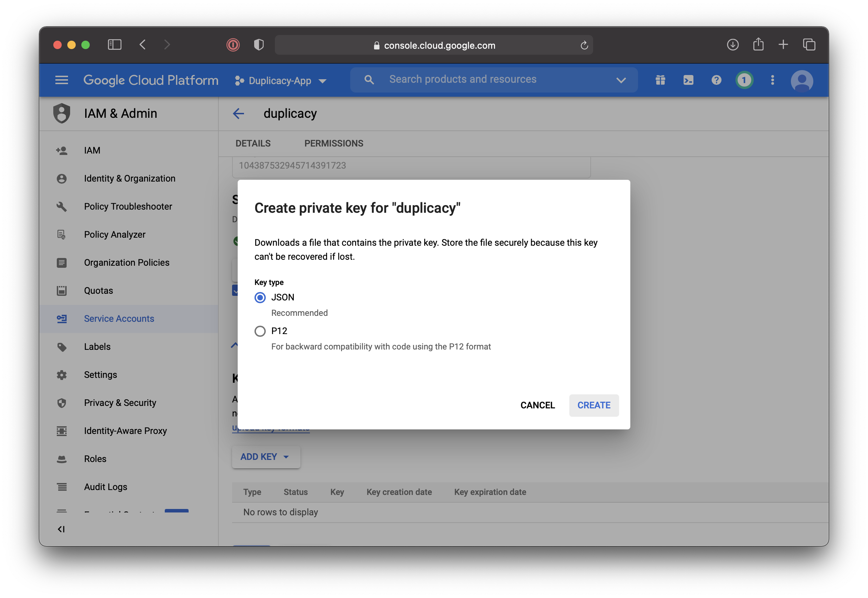Click the search magnifier in the top bar

tap(369, 80)
